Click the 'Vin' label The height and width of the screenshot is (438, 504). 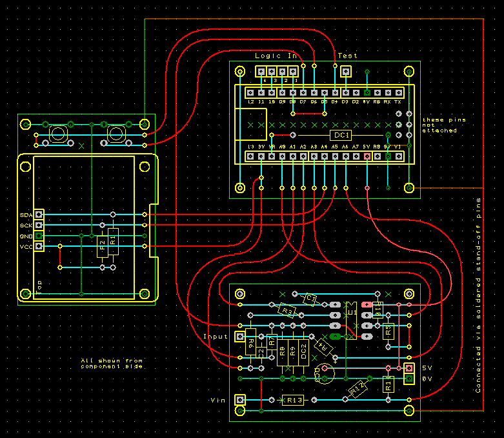pos(217,400)
